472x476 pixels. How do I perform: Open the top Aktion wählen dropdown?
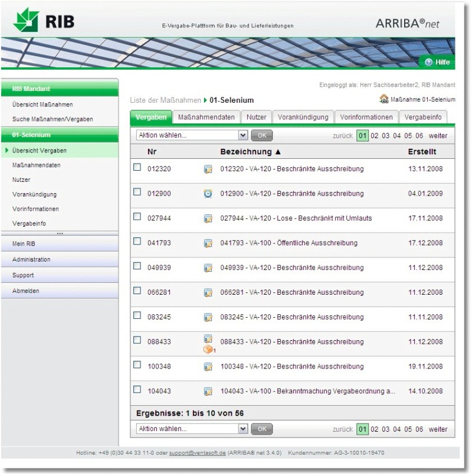click(x=192, y=135)
